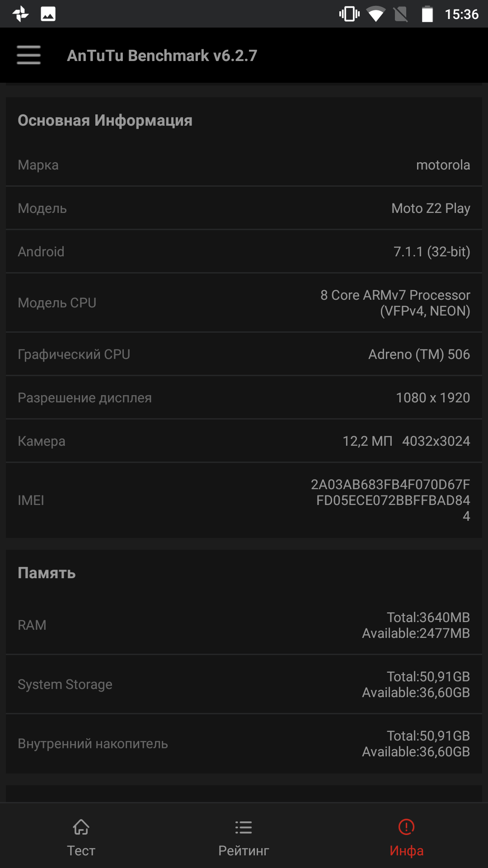Screen dimensions: 488x868
Task: Open the hamburger navigation menu
Action: [29, 55]
